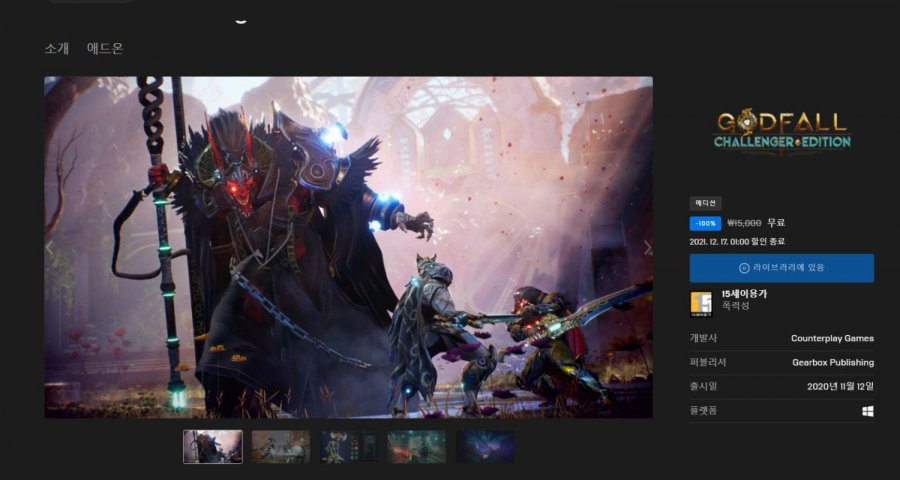Click the main game screenshot image
Image resolution: width=900 pixels, height=480 pixels.
pyautogui.click(x=348, y=247)
